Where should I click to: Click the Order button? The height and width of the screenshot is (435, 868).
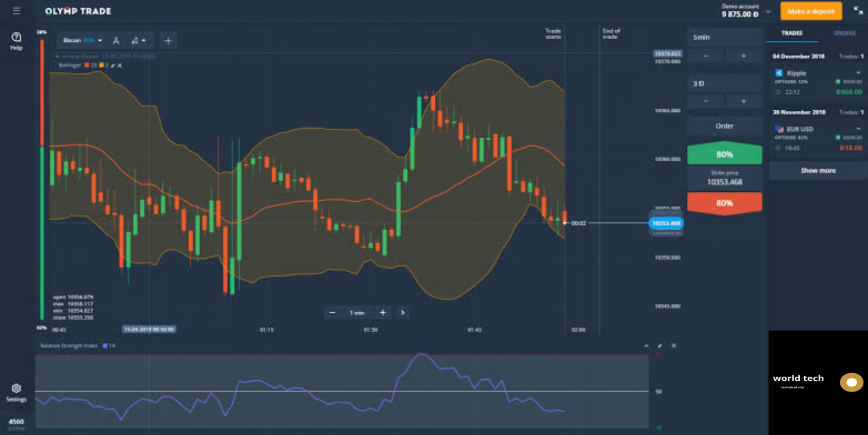[x=725, y=126]
